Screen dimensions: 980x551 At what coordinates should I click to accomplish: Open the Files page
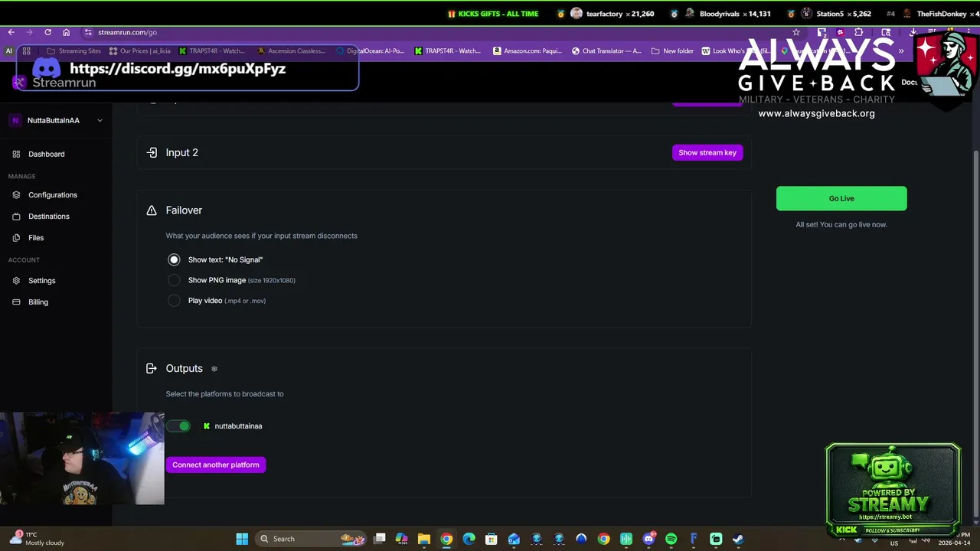pyautogui.click(x=36, y=238)
